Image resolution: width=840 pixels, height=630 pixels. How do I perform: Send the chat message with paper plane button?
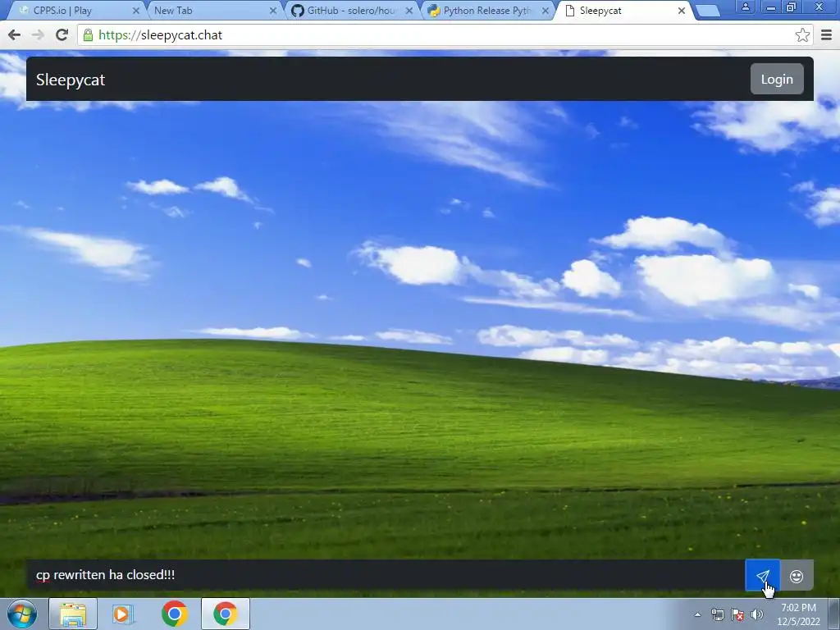[x=763, y=576]
